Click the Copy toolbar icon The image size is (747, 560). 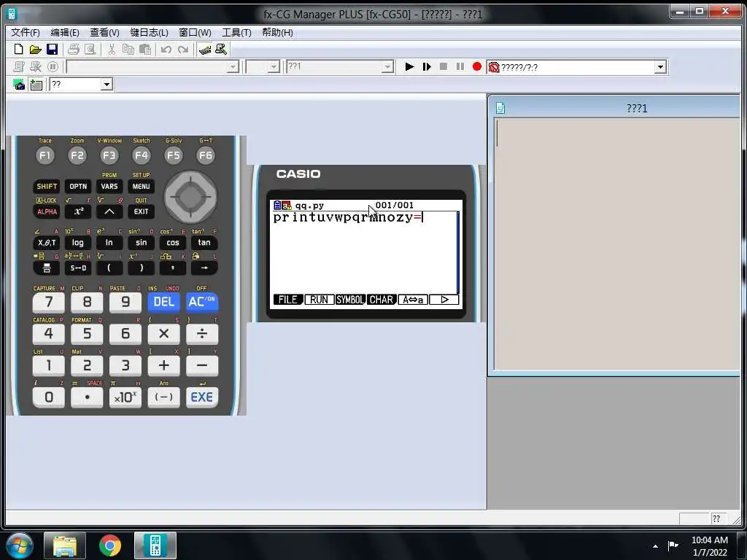click(128, 49)
